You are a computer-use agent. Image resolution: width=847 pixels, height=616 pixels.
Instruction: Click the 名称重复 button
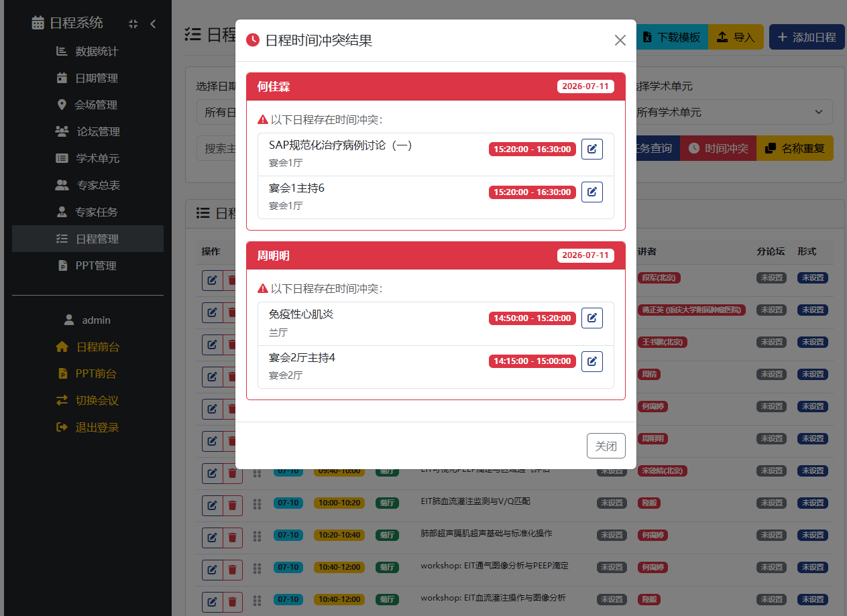point(795,148)
